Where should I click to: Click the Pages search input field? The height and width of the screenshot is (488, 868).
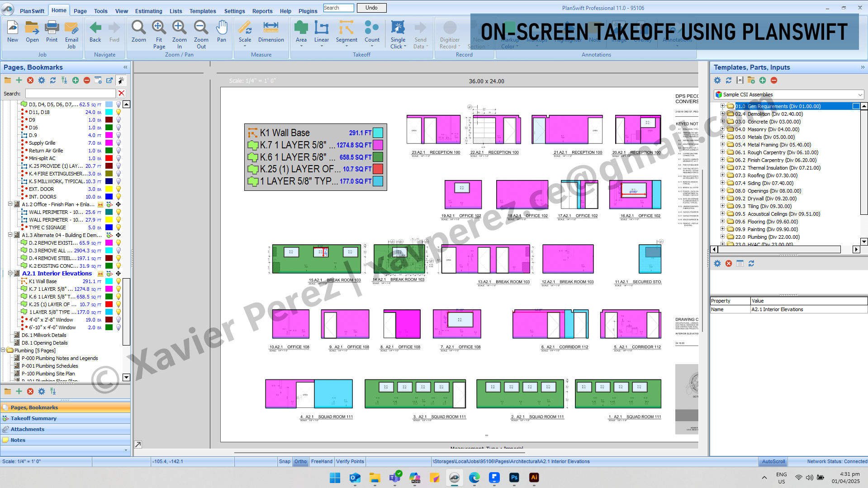coord(71,93)
